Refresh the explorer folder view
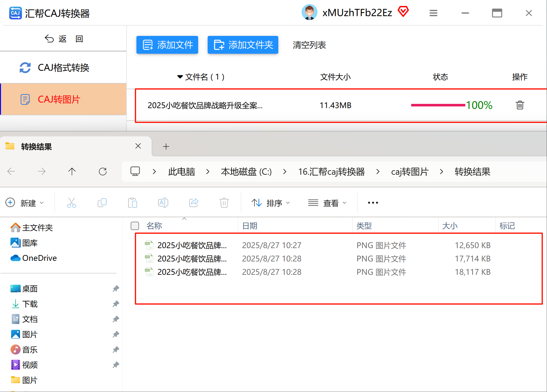The image size is (547, 392). (x=103, y=172)
